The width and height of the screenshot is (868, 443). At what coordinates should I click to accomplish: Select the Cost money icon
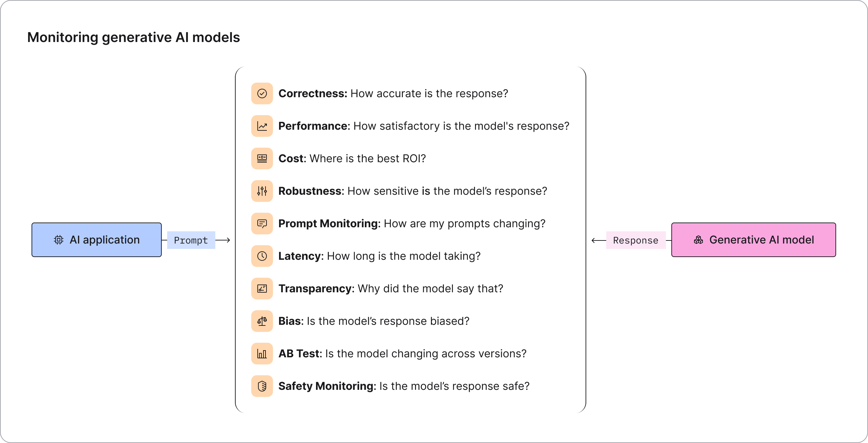point(262,159)
